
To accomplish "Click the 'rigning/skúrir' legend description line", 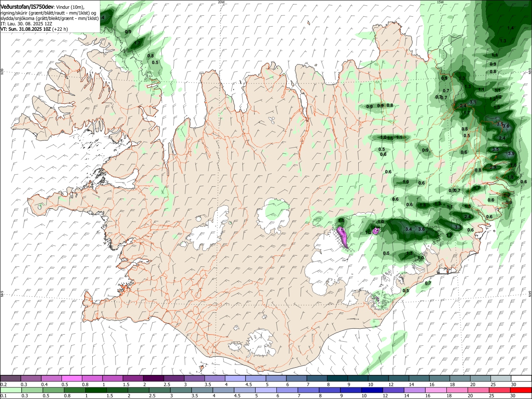I will click(x=49, y=13).
